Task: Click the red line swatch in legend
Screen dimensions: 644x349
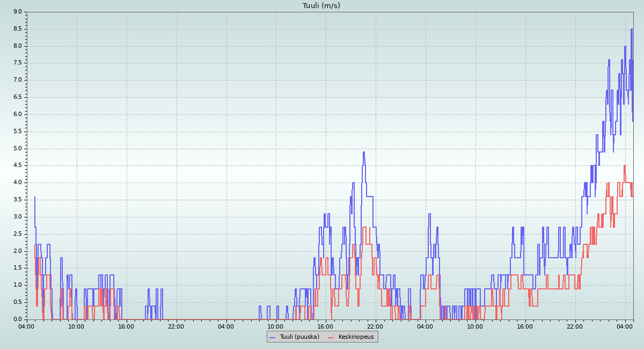Action: pos(331,337)
